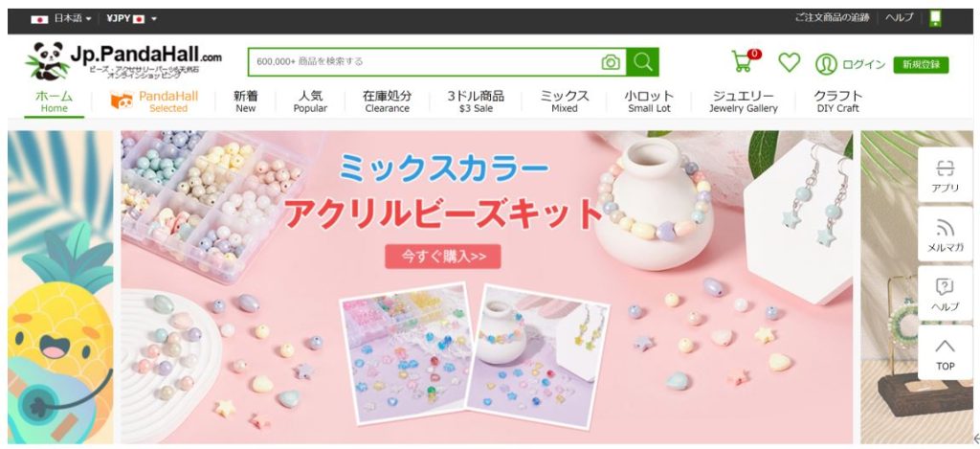980x449 pixels.
Task: Focus the product search input field
Action: click(x=425, y=62)
